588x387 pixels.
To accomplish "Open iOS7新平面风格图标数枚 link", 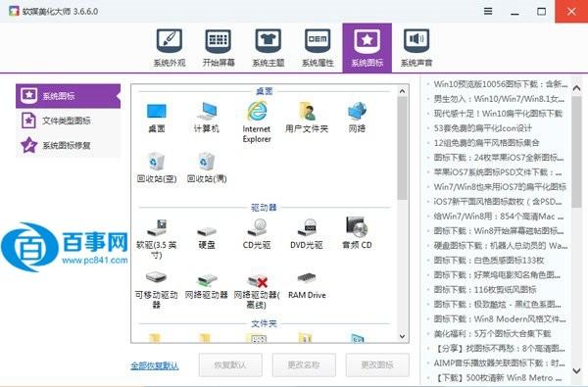I will click(x=498, y=202).
